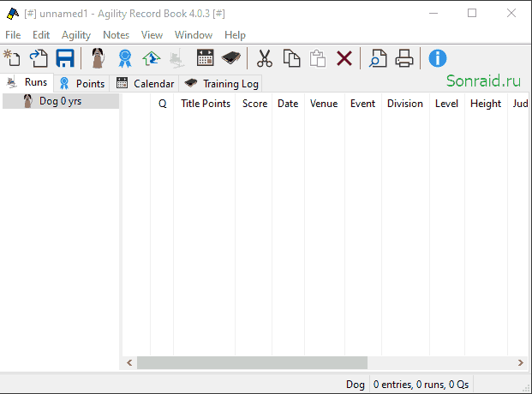Screen dimensions: 532x394
Task: Click the blue ribbon New Title icon
Action: click(x=125, y=58)
